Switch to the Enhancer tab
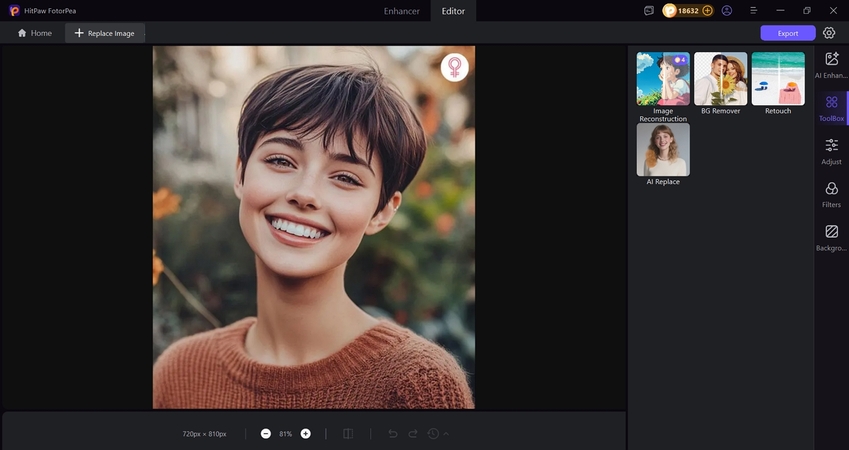 402,11
